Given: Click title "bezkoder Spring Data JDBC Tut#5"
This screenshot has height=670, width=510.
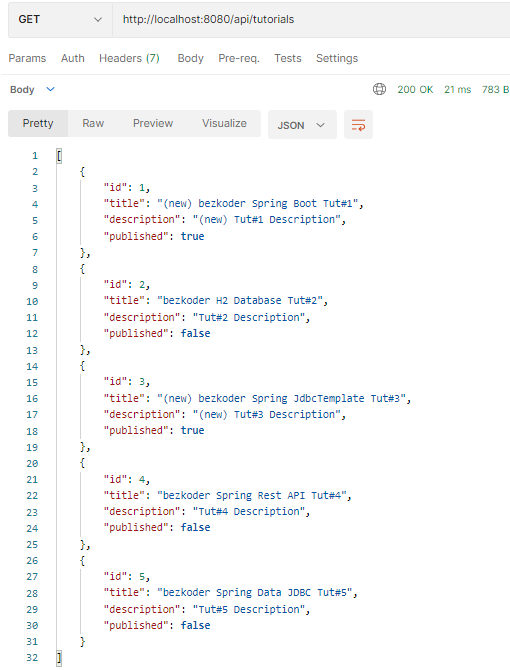Looking at the screenshot, I should click(x=255, y=593).
